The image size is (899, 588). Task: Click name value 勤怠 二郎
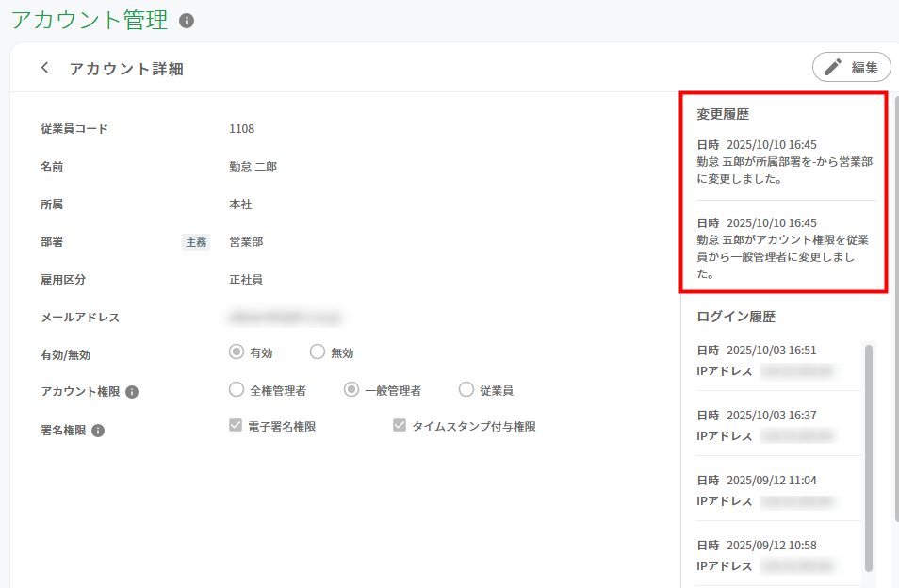pyautogui.click(x=253, y=167)
